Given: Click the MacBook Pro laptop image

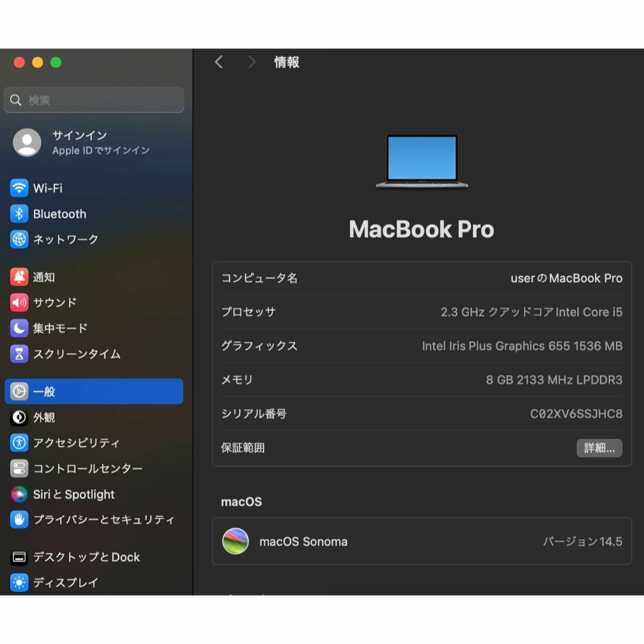Looking at the screenshot, I should tap(422, 161).
